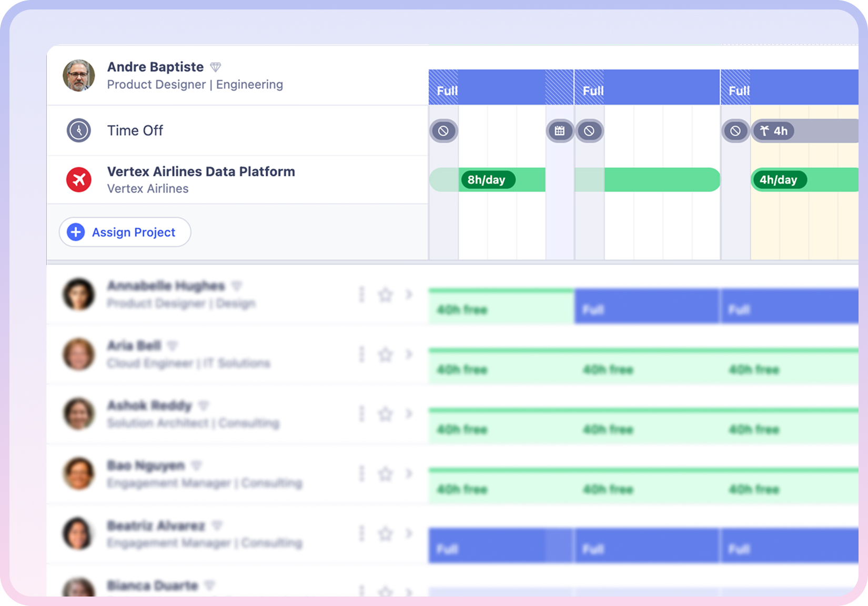Open the Bianca Duarte name entry
Screen dimensions: 868x606
(x=153, y=585)
